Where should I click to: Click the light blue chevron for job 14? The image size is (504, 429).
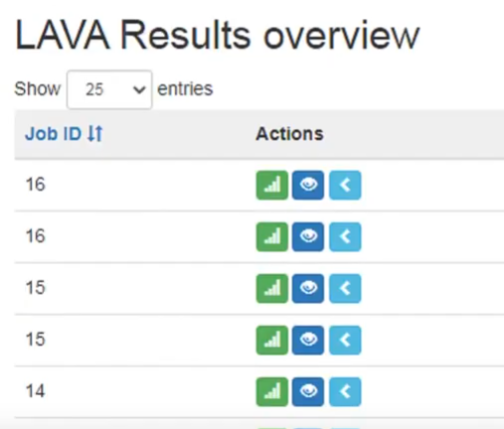[x=345, y=391]
